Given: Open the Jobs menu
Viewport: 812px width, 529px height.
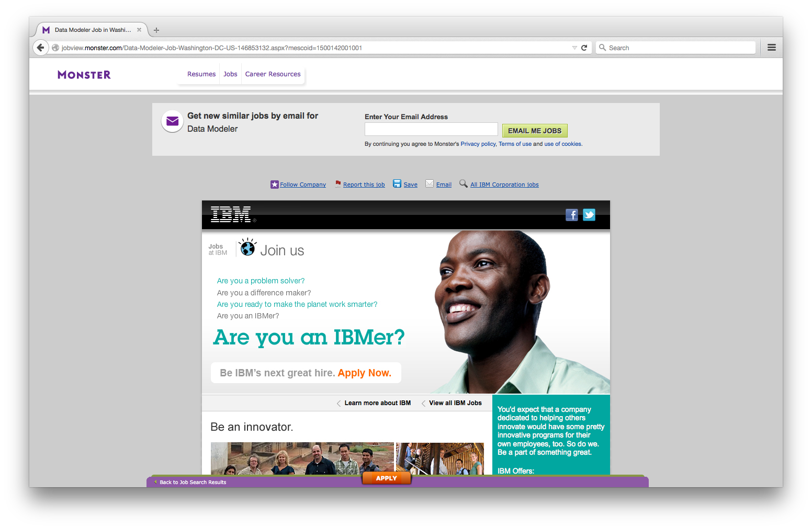Looking at the screenshot, I should coord(230,74).
